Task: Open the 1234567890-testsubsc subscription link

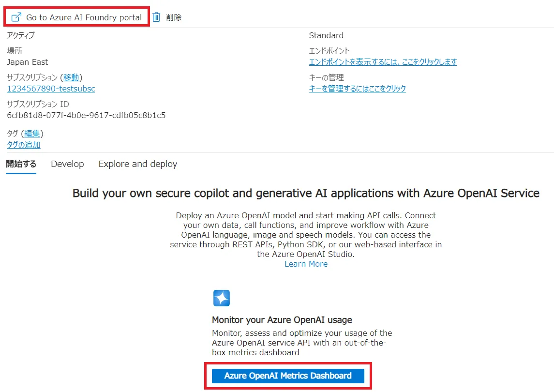Action: coord(51,89)
